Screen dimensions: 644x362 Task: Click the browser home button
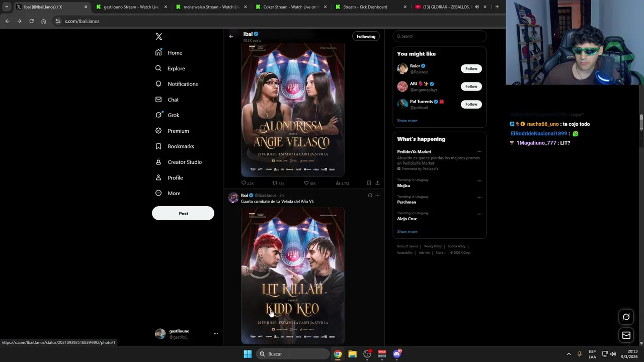point(43,21)
